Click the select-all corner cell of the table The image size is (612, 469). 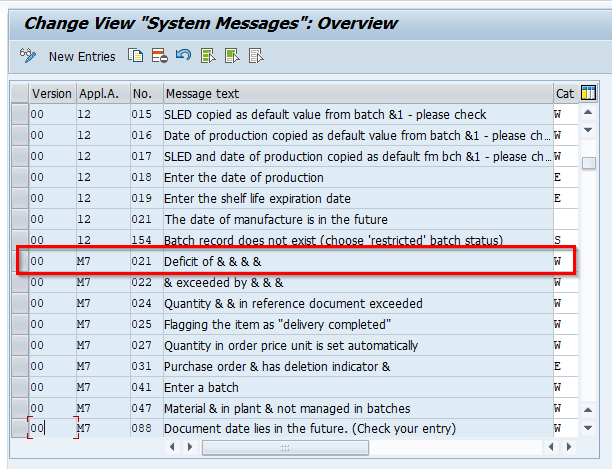pyautogui.click(x=20, y=94)
